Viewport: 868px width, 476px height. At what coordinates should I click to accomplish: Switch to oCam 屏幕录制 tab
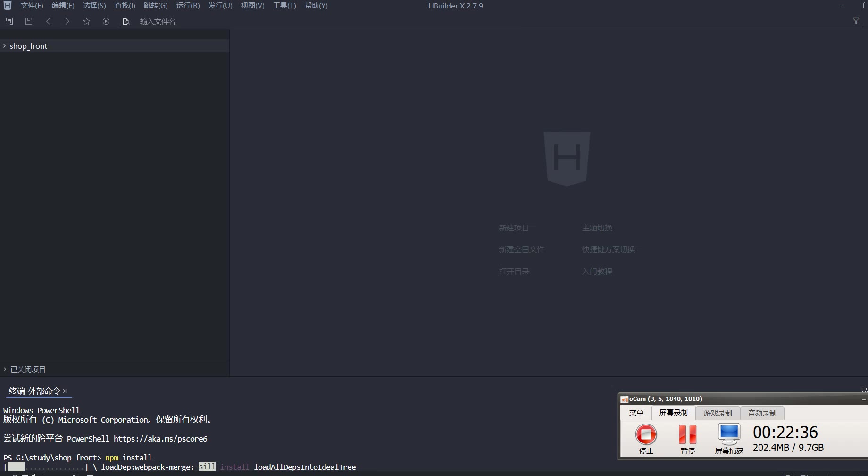(x=674, y=413)
